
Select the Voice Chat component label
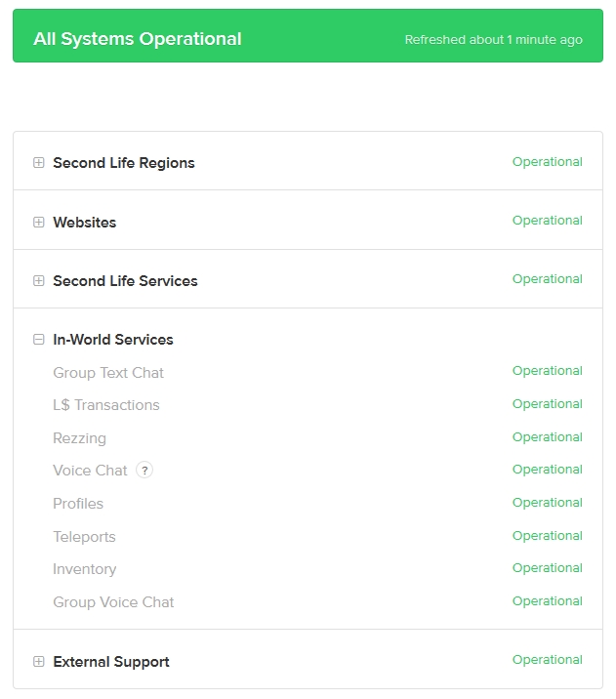[x=90, y=471]
